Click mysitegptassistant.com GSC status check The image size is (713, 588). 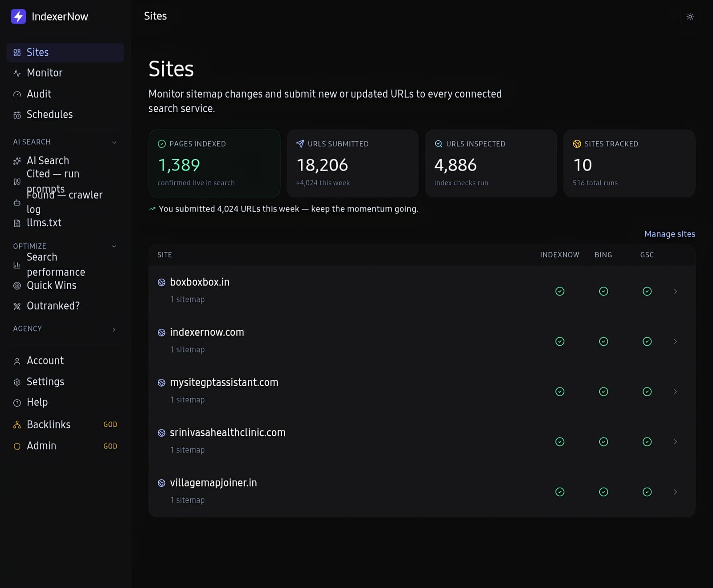647,392
